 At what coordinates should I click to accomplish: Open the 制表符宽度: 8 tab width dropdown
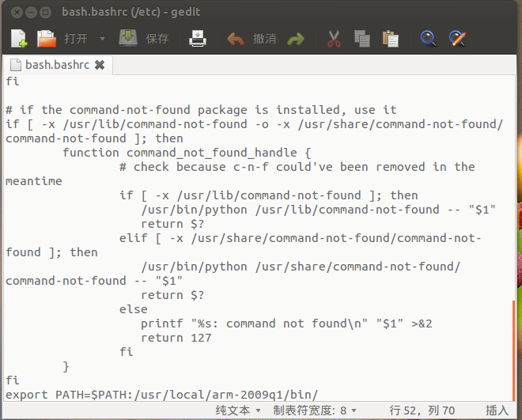coord(315,411)
